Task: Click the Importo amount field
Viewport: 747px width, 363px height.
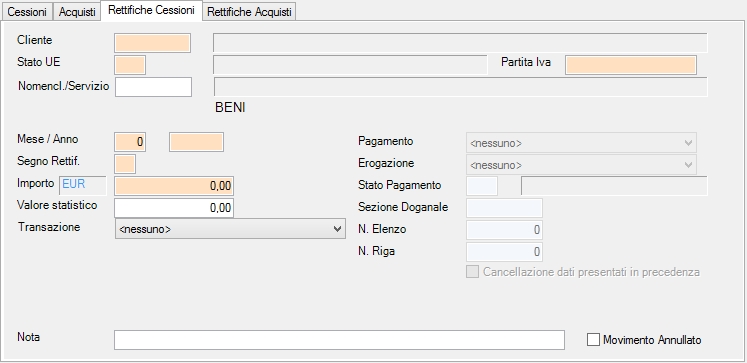Action: coord(174,186)
